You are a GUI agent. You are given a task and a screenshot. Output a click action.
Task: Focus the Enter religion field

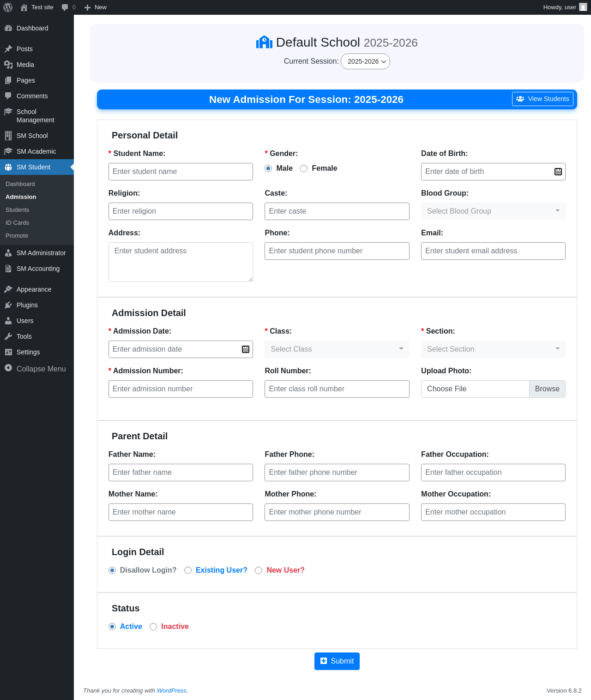click(x=181, y=211)
